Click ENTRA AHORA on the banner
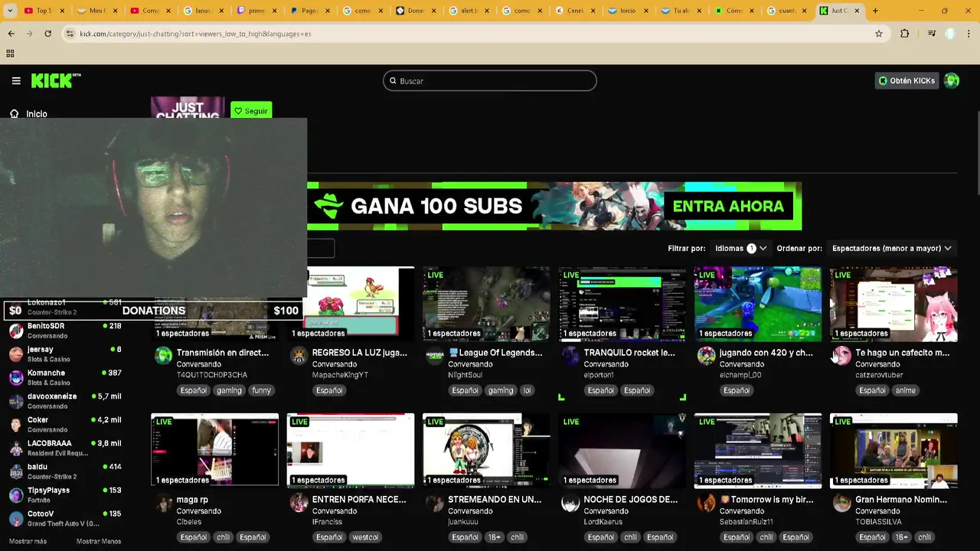The image size is (980, 551). tap(728, 206)
